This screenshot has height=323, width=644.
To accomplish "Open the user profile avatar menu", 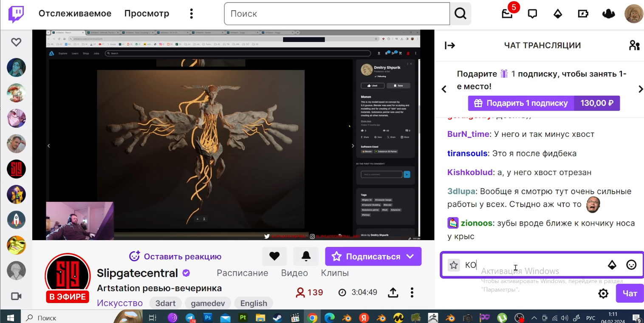I will coord(634,14).
